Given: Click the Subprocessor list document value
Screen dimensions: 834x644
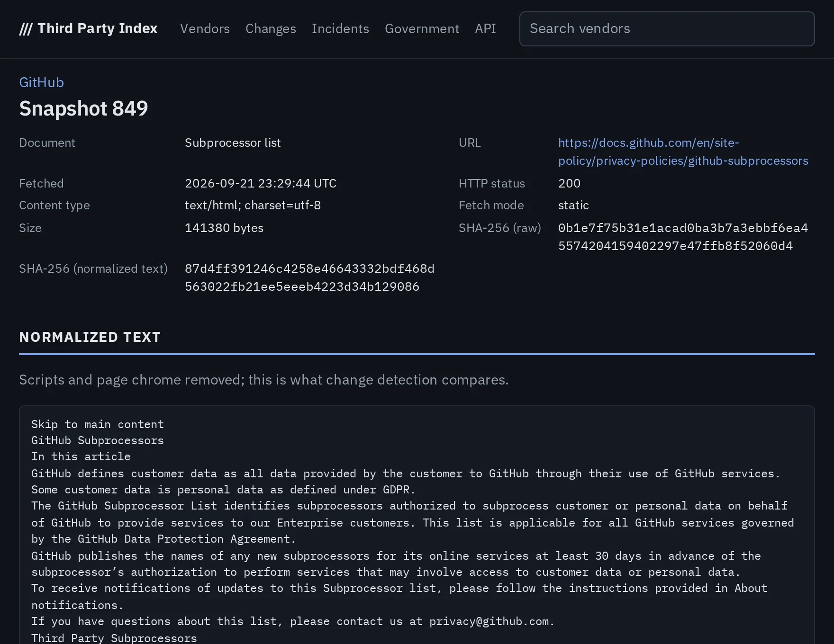Looking at the screenshot, I should click(x=233, y=143).
